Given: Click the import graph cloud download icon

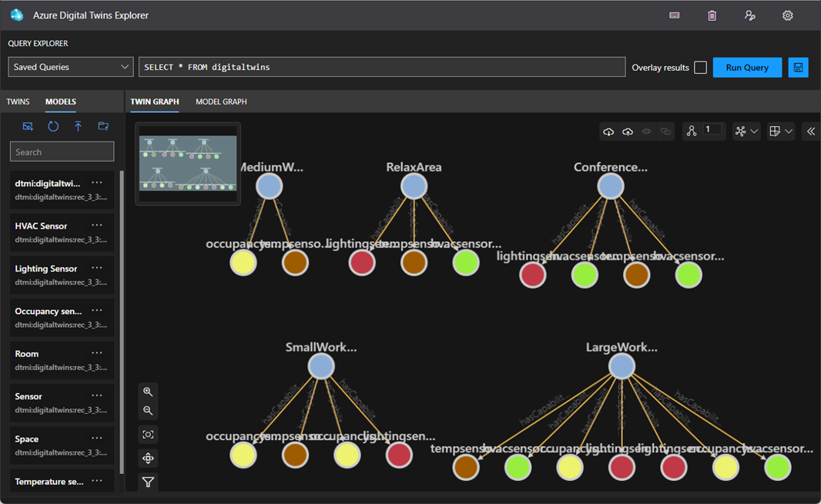Looking at the screenshot, I should click(x=608, y=132).
